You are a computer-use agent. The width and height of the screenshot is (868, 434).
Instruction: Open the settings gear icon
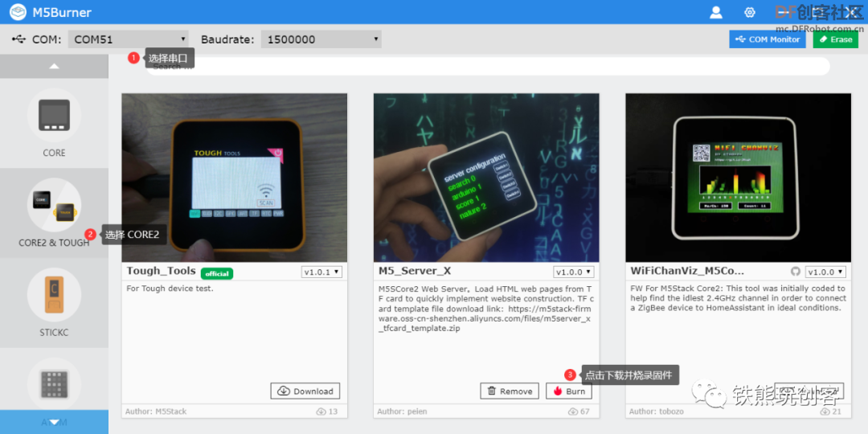point(750,11)
